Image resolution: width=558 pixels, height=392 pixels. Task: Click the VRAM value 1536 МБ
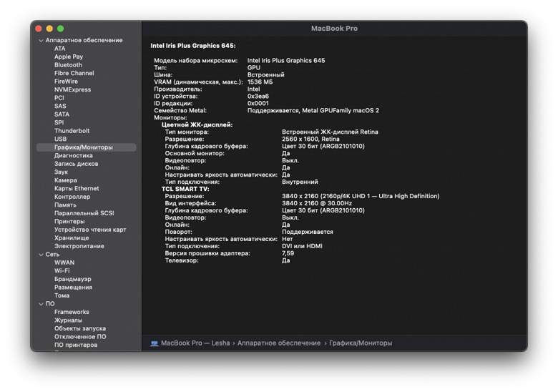260,82
